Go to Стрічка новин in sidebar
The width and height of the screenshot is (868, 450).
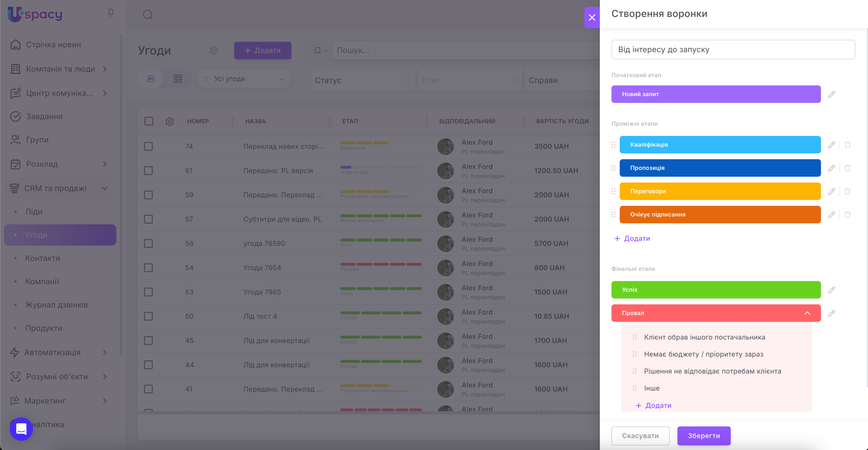tap(53, 45)
